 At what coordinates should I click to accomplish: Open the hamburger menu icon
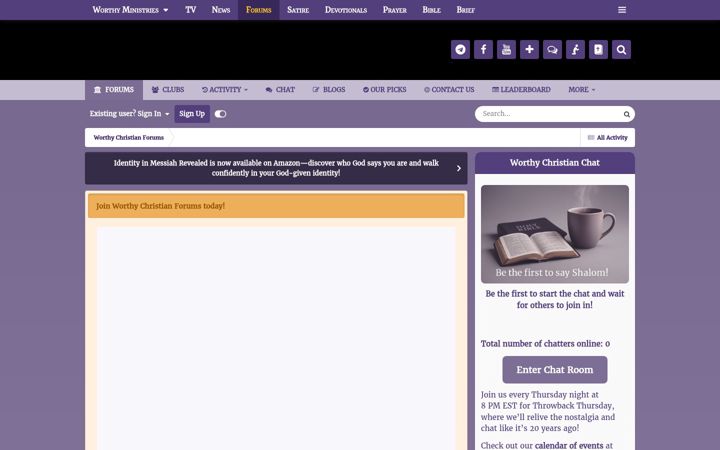click(x=622, y=10)
